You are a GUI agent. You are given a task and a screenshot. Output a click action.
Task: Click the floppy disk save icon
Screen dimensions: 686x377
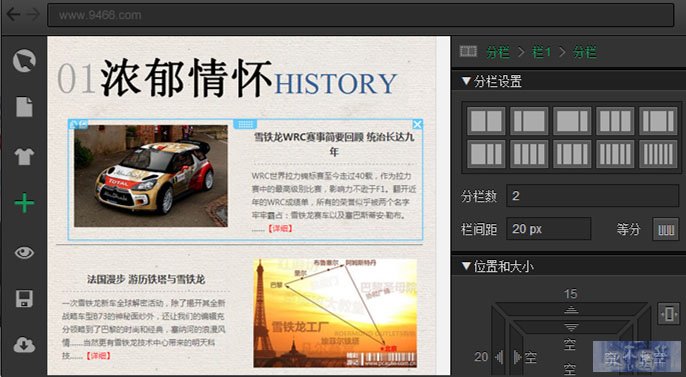pos(24,299)
